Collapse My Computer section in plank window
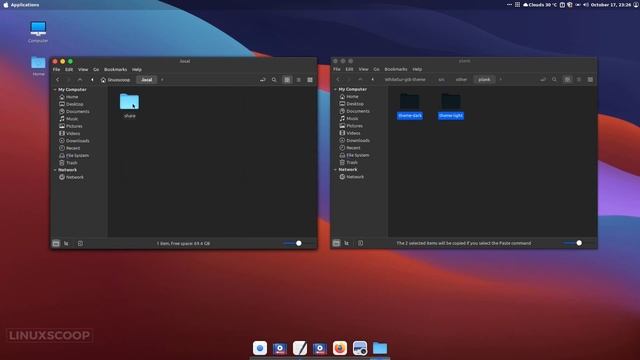 tap(336, 89)
